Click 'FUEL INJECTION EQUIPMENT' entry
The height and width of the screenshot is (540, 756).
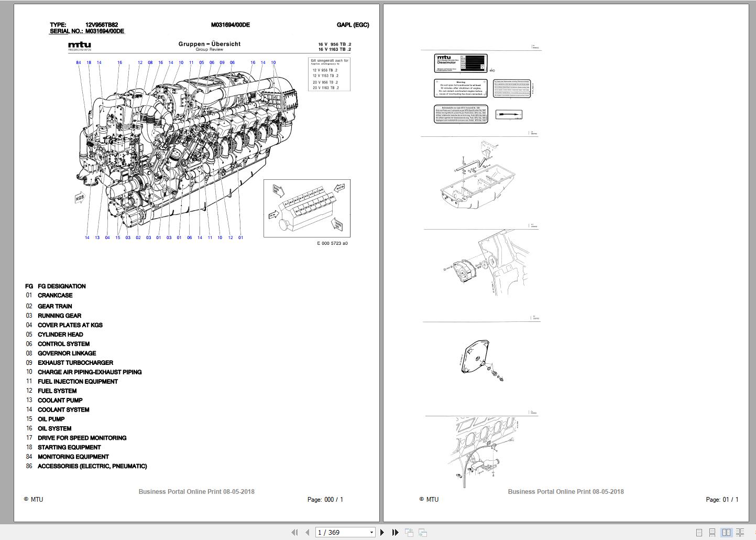point(78,382)
